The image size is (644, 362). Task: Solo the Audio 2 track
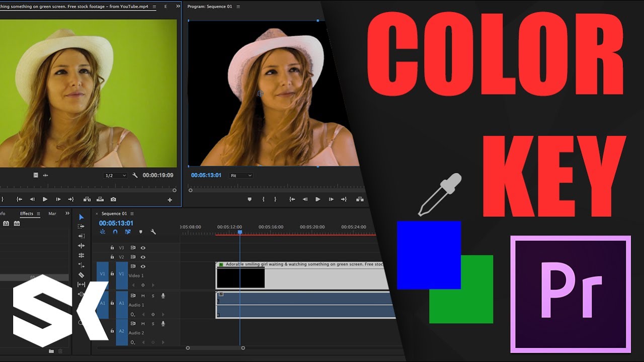pyautogui.click(x=153, y=324)
